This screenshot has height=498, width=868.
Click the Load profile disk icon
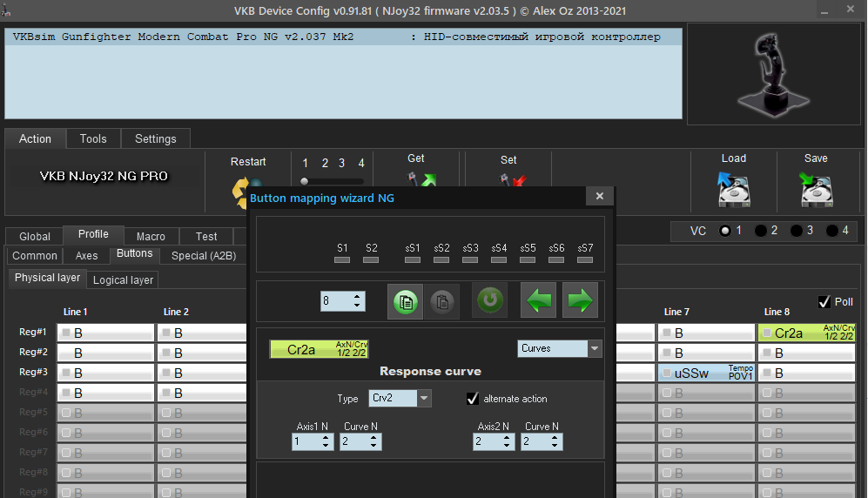coord(734,189)
